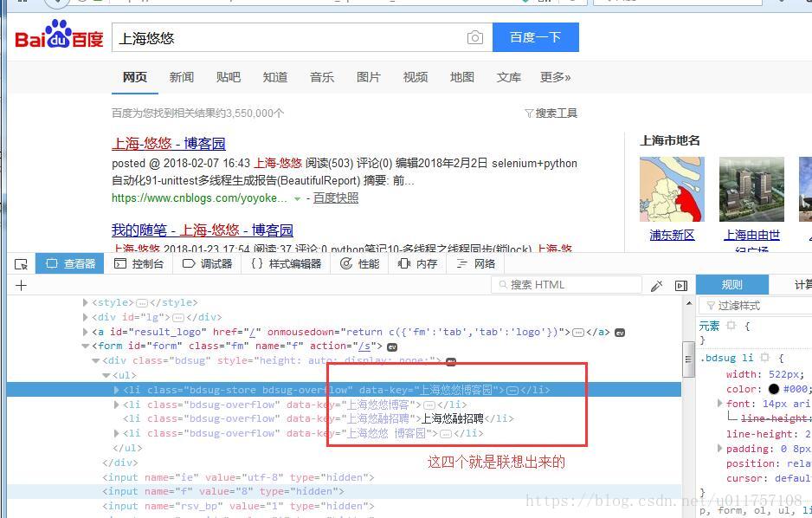Open the 内存 memory tab
Screen dimensions: 812x518
click(418, 264)
